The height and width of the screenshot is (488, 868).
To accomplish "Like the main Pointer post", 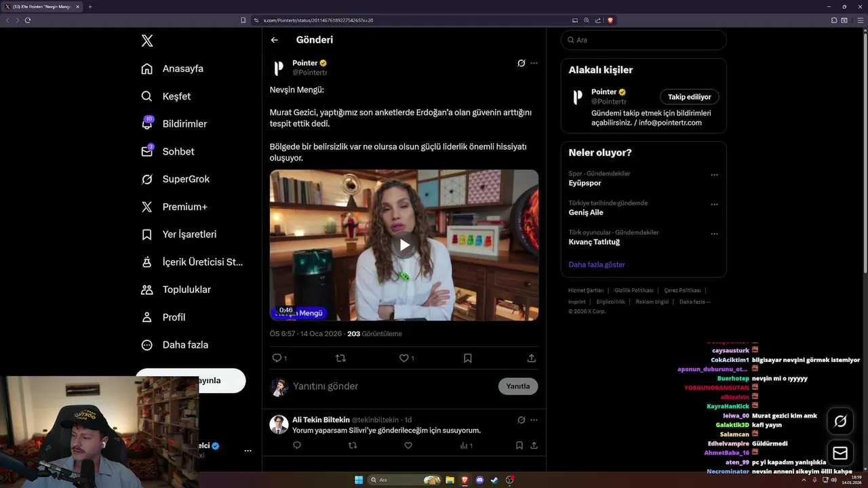I will click(x=404, y=358).
